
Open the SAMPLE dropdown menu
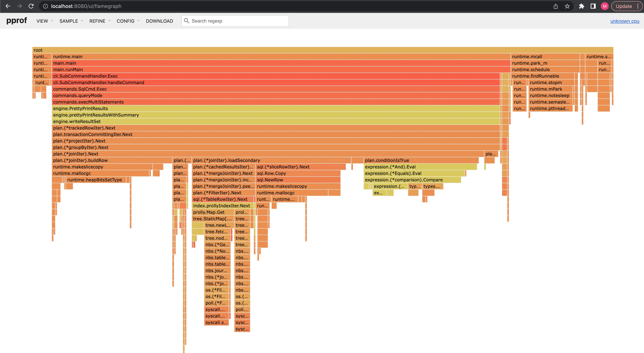pyautogui.click(x=71, y=21)
